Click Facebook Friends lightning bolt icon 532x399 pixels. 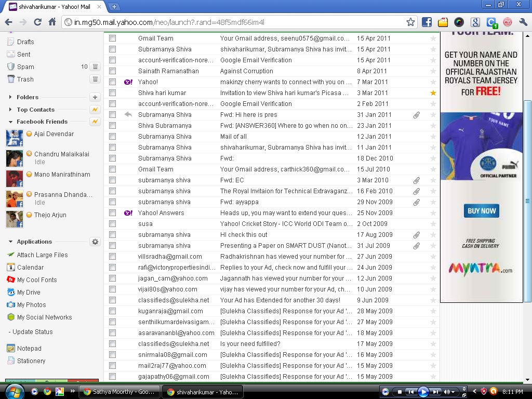(x=95, y=122)
